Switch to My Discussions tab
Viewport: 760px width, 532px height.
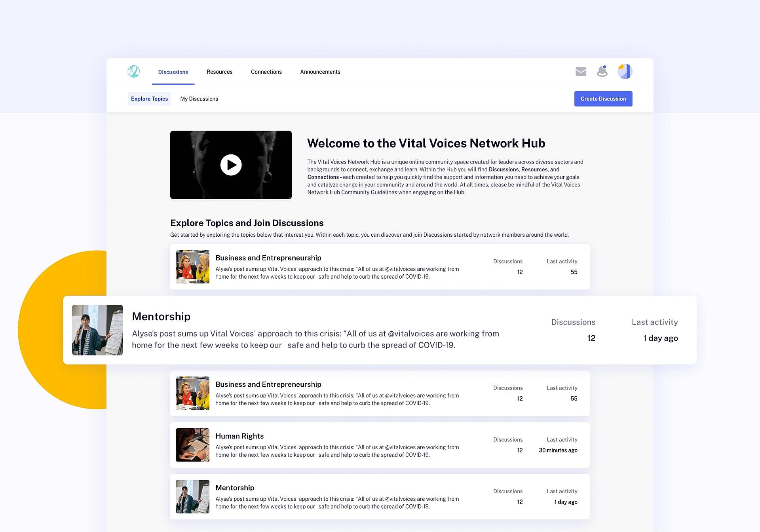pyautogui.click(x=199, y=99)
